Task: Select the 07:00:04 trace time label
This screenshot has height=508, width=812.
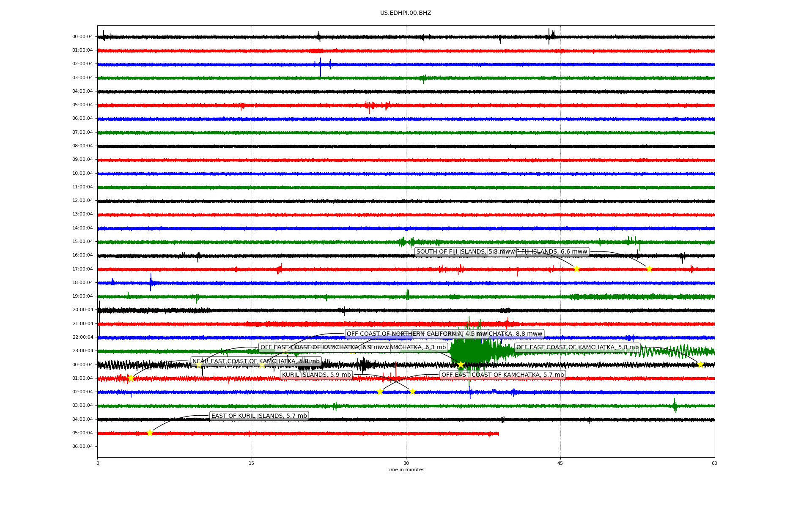Action: pyautogui.click(x=82, y=133)
